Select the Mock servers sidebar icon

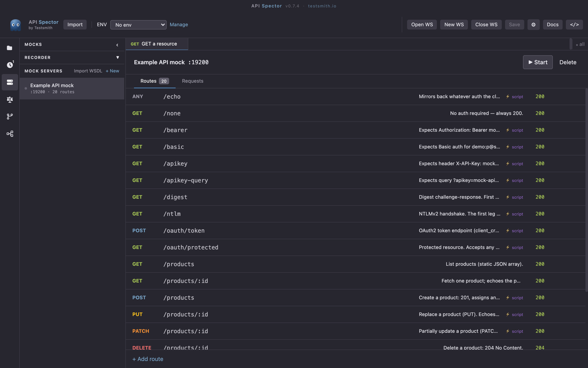(10, 82)
